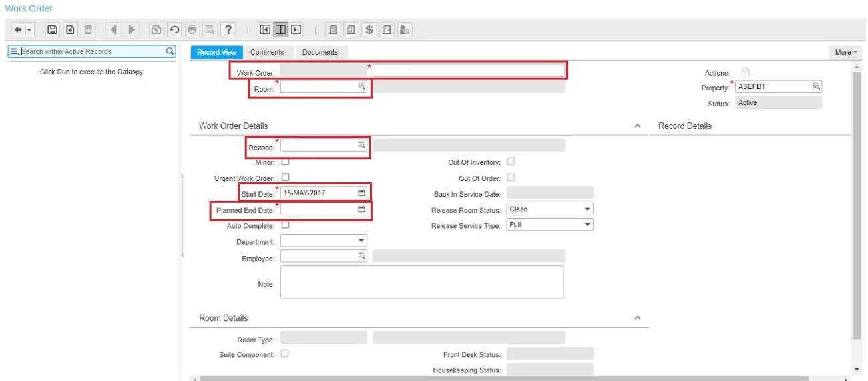868x381 pixels.
Task: Click the print preview magnifier icon
Action: pyautogui.click(x=210, y=30)
